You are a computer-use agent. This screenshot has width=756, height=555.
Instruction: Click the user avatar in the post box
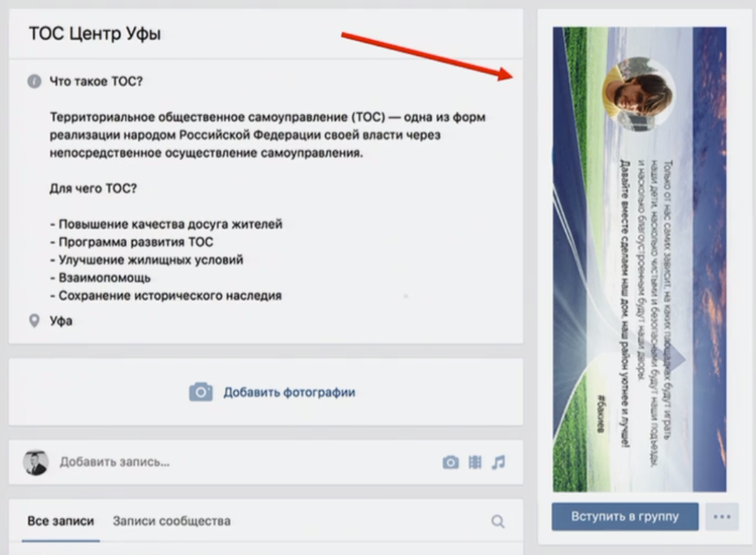click(x=35, y=462)
